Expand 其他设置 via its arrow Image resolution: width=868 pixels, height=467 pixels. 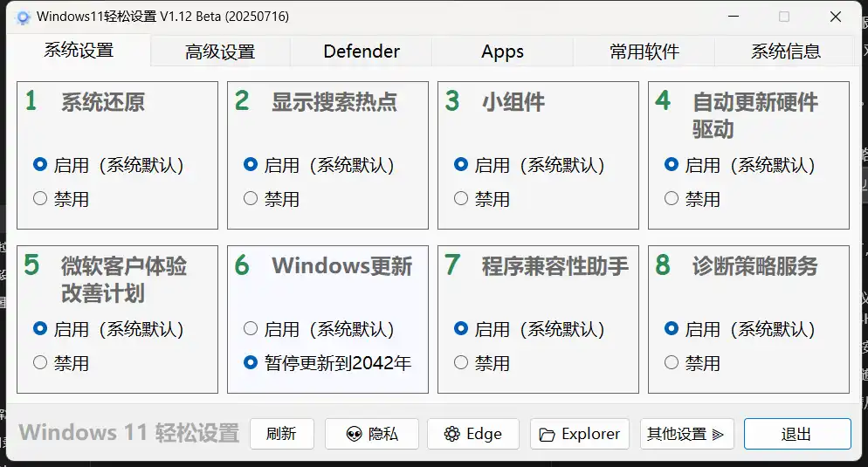(718, 435)
